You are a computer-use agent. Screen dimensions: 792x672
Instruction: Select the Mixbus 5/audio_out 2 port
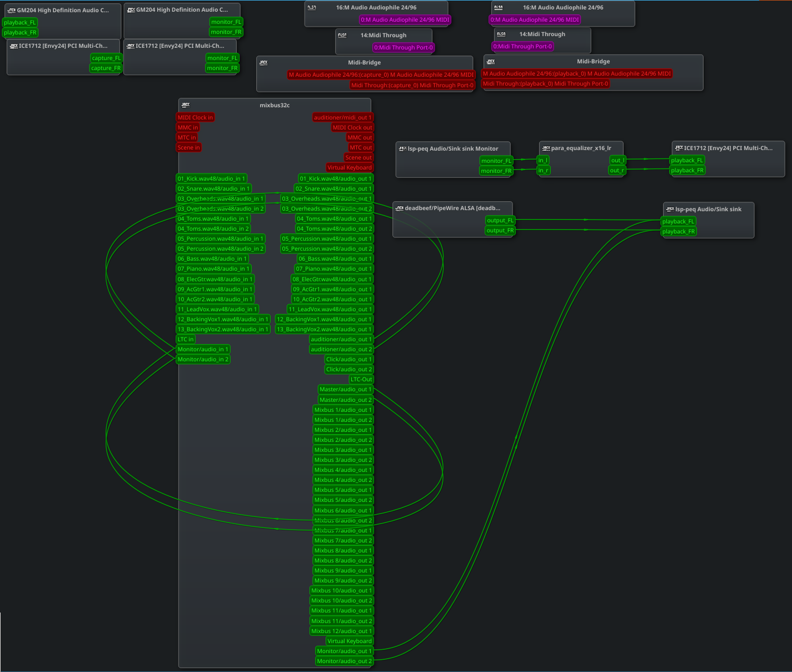343,500
